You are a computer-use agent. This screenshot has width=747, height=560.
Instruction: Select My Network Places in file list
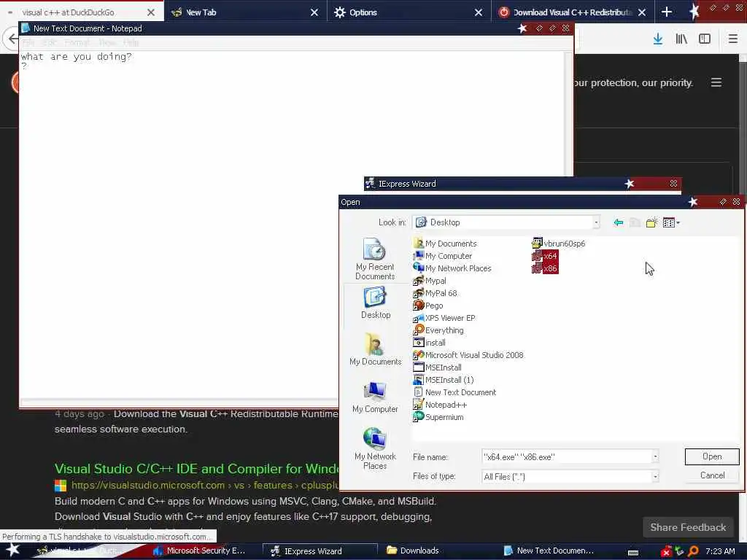(x=452, y=268)
